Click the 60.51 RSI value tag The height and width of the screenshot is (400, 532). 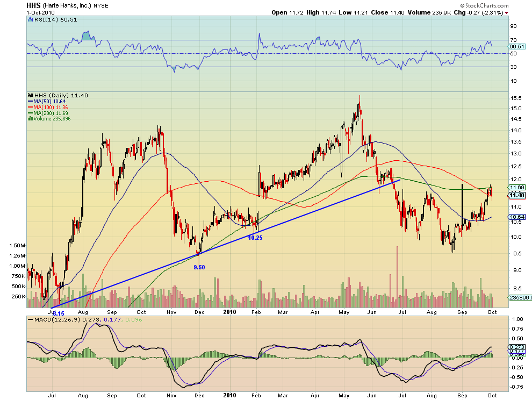pos(517,47)
